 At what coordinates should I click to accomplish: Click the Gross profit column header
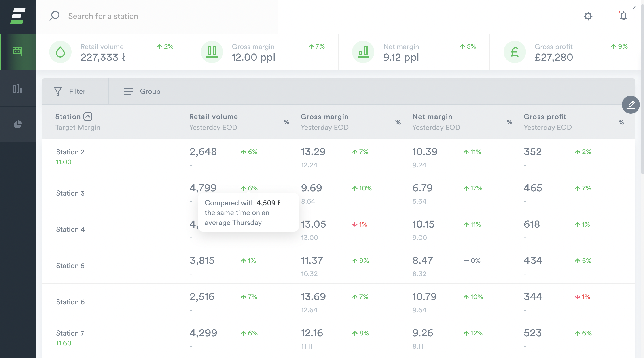tap(544, 117)
